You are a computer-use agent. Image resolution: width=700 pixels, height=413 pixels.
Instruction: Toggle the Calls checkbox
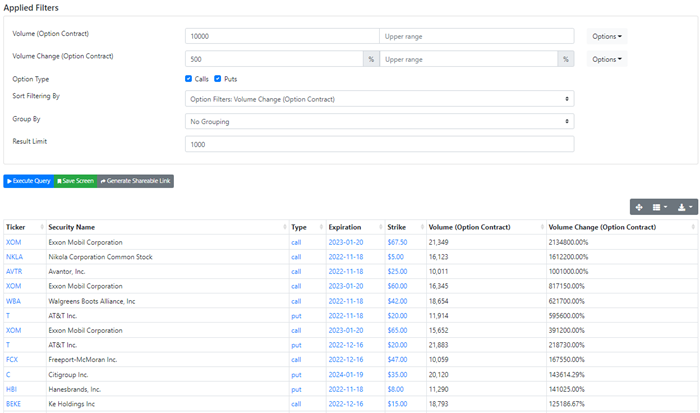pos(188,79)
